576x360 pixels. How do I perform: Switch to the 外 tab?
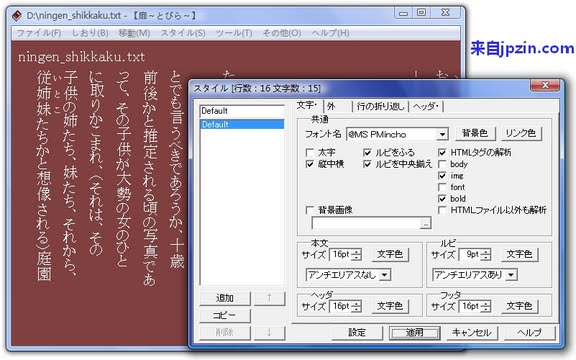pos(337,107)
